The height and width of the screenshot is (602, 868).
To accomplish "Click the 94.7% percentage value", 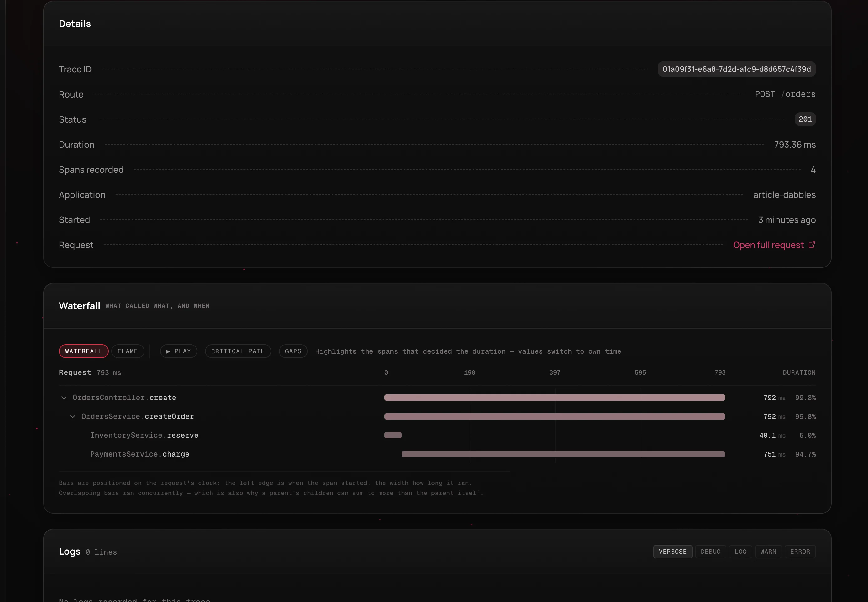I will tap(805, 454).
